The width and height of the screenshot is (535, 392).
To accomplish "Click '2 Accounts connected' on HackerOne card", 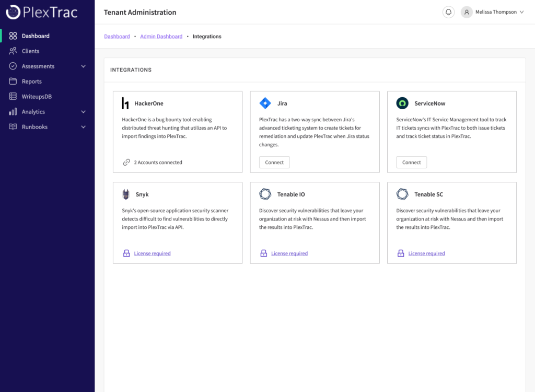I will 158,163.
